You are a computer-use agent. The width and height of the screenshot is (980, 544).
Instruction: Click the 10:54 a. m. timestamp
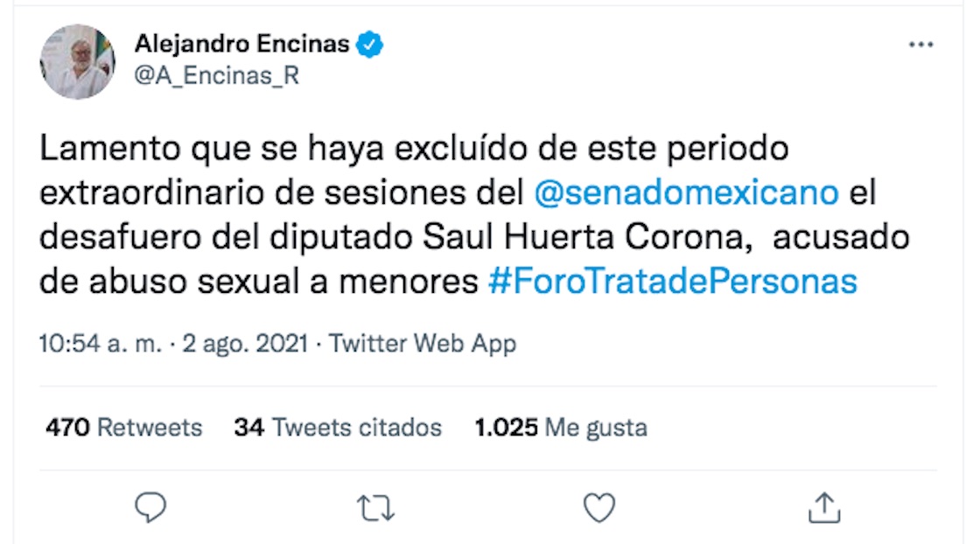[101, 344]
